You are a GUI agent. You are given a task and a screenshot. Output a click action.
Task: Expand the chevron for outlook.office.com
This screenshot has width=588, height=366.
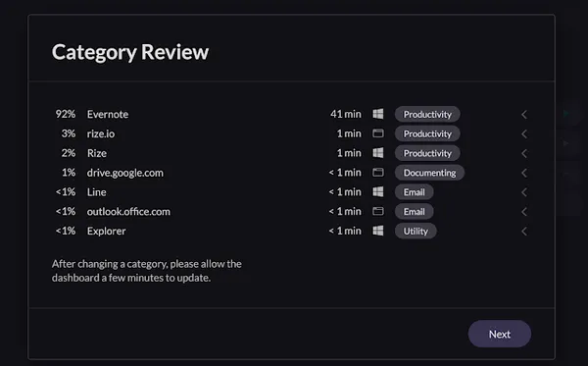pyautogui.click(x=524, y=212)
